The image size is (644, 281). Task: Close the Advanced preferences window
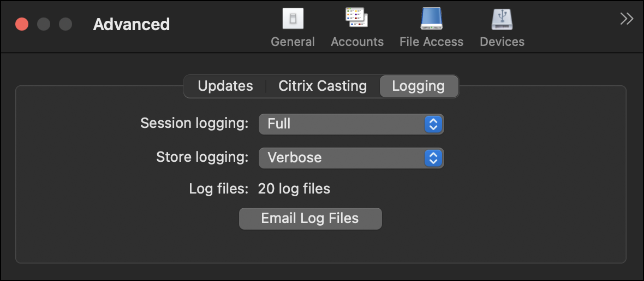(x=22, y=25)
